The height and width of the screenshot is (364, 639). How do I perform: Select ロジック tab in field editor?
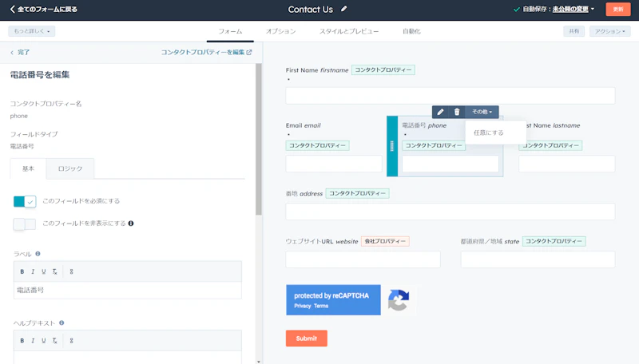pos(70,168)
